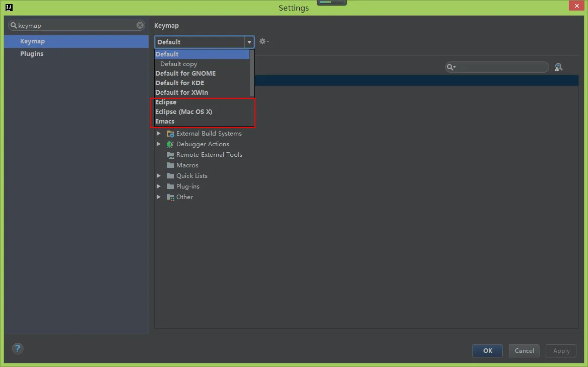Open Keymap in settings sidebar
588x367 pixels.
click(x=77, y=41)
